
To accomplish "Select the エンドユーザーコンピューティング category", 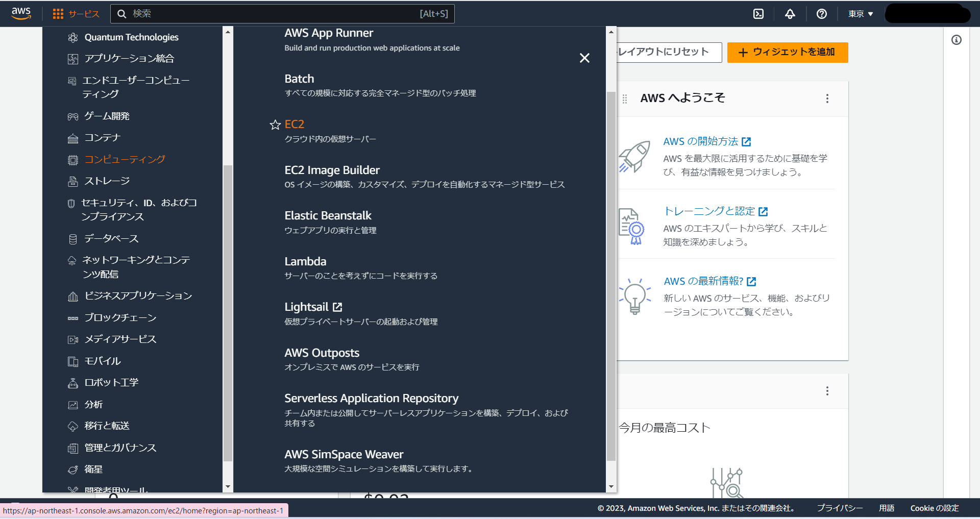I will (x=136, y=87).
